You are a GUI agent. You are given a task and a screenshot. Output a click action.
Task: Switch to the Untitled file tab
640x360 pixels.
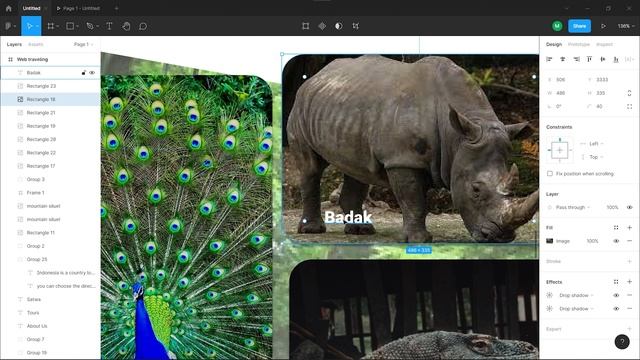click(31, 8)
